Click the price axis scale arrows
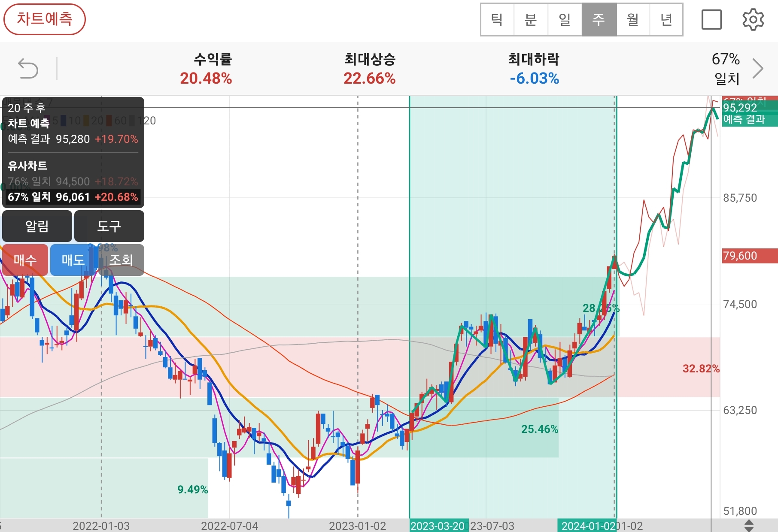 click(x=749, y=526)
